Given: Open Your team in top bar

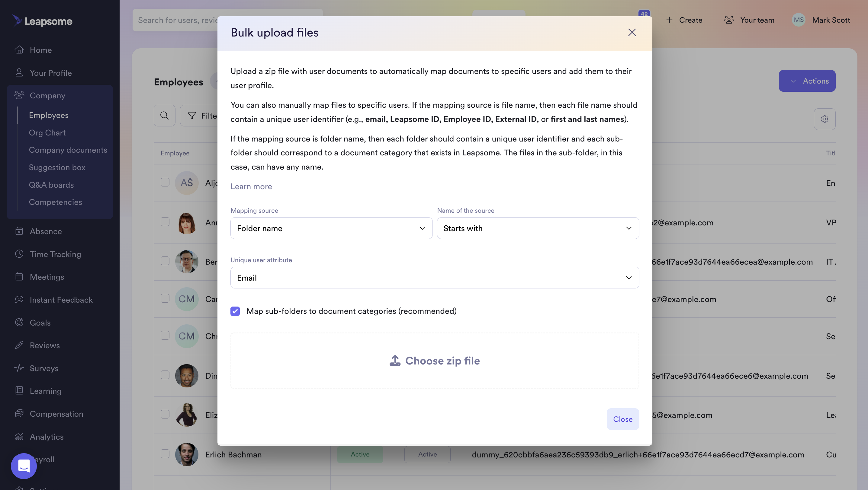Looking at the screenshot, I should (749, 20).
